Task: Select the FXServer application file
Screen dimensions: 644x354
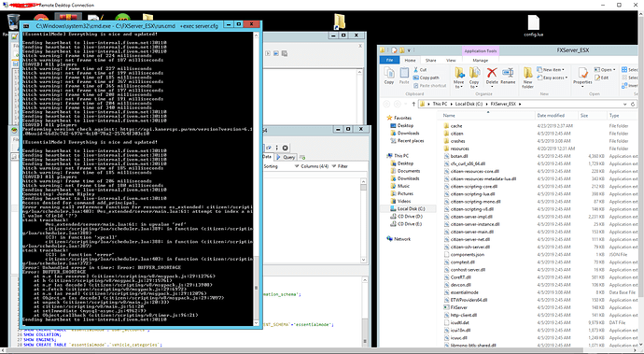Action: click(x=458, y=307)
